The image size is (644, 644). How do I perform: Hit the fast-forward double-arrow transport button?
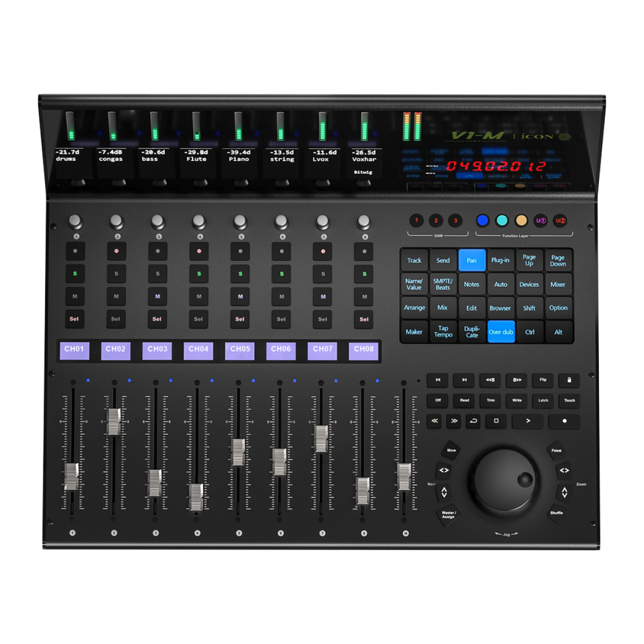454,421
